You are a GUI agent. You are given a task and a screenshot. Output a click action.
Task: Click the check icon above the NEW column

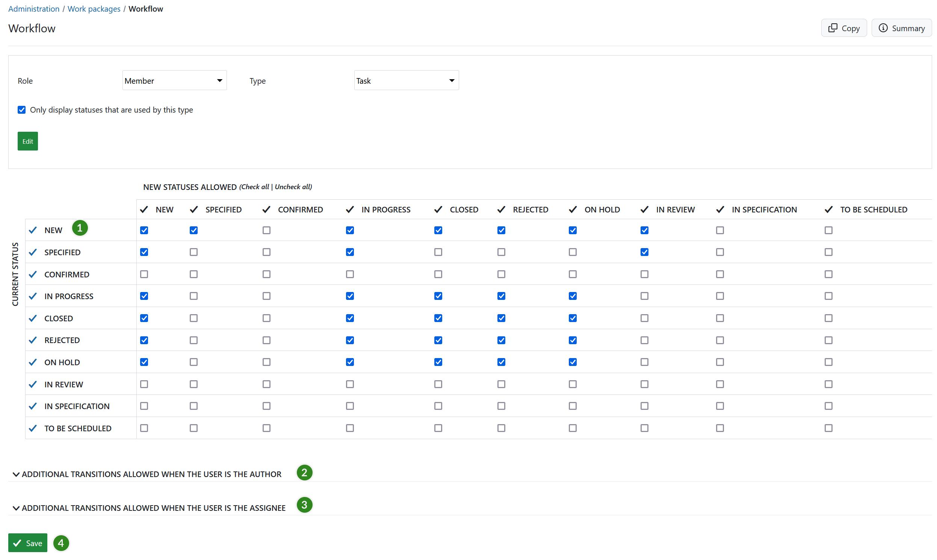(144, 209)
